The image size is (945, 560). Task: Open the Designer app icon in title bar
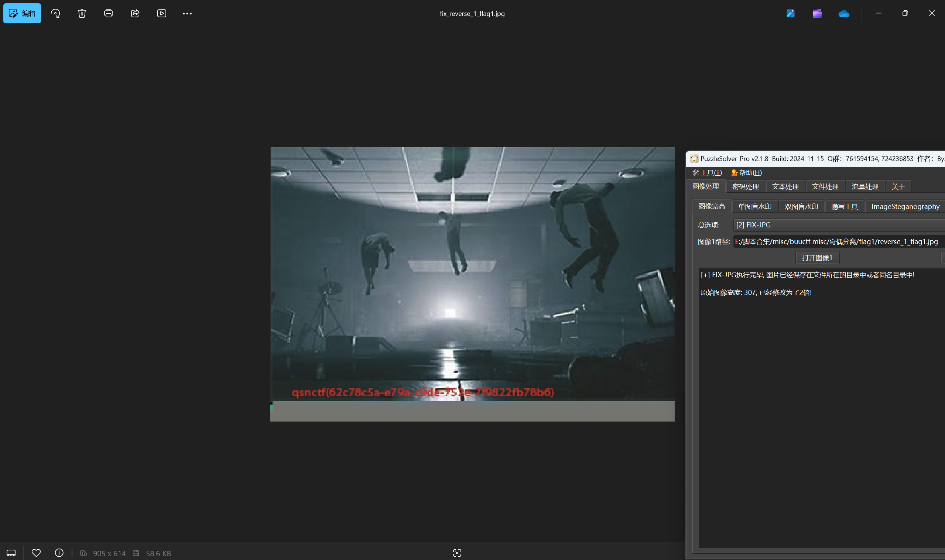(791, 13)
